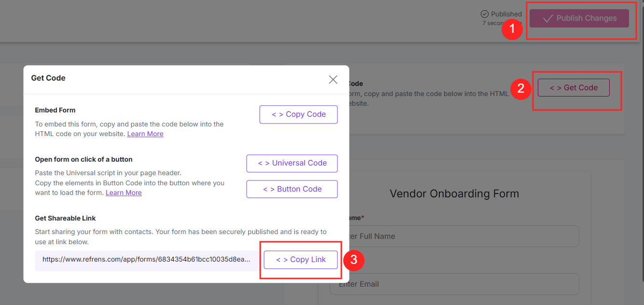Click the Vendor Onboarding Form title
The width and height of the screenshot is (644, 305).
pos(454,194)
